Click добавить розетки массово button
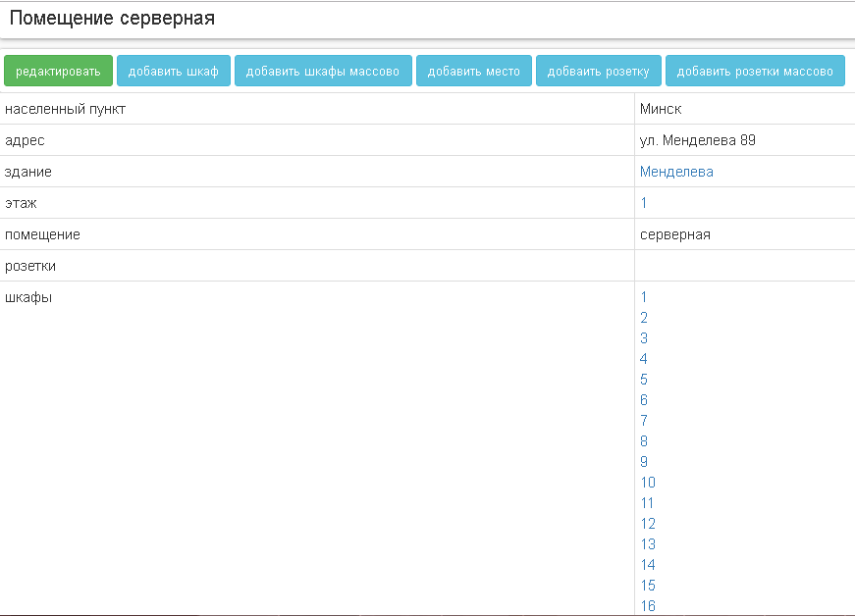Screen dimensions: 855x616 click(755, 71)
